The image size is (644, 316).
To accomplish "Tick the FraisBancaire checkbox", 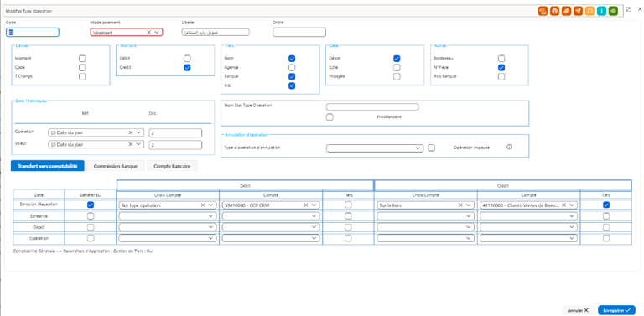I will (x=330, y=117).
